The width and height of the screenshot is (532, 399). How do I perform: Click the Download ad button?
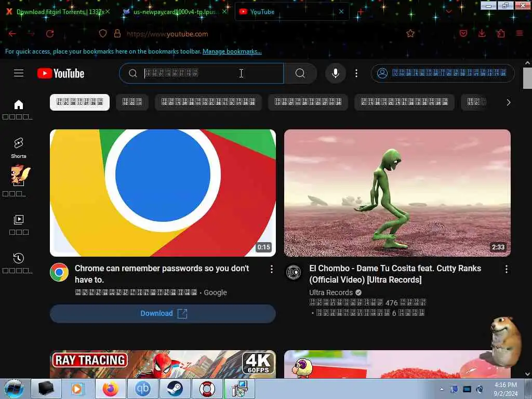[163, 313]
